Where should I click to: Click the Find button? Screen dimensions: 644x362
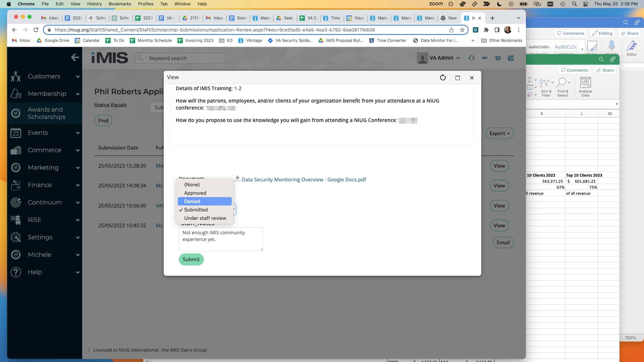click(x=103, y=121)
